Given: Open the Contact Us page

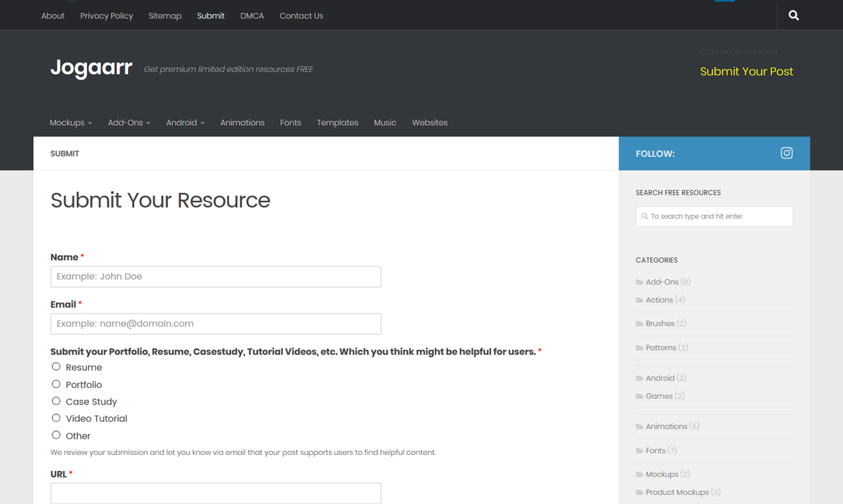Looking at the screenshot, I should pyautogui.click(x=301, y=16).
